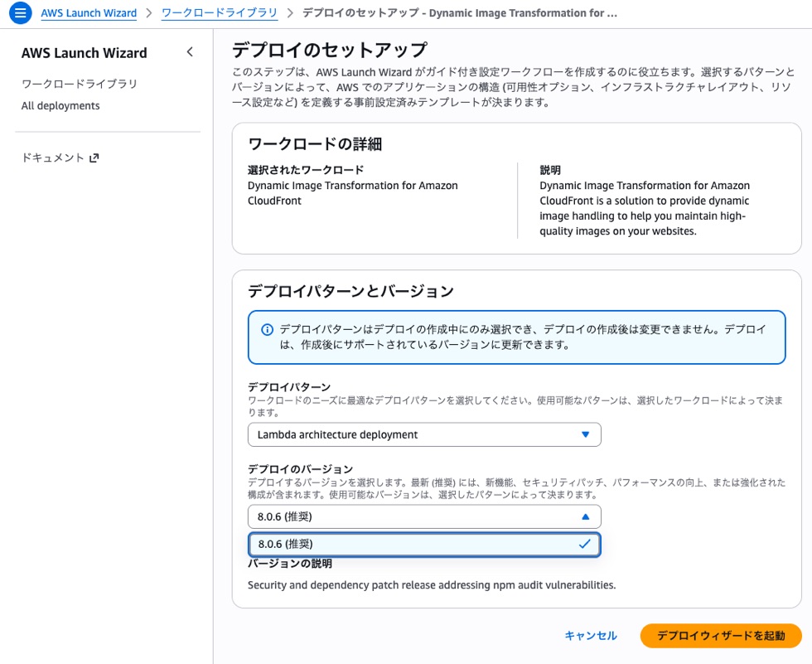Select Lambda architecture deployment combo box
This screenshot has height=664, width=812.
(x=424, y=434)
